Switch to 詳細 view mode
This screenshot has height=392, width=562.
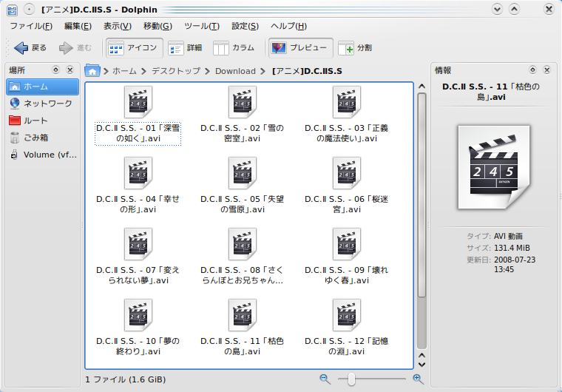coord(186,47)
